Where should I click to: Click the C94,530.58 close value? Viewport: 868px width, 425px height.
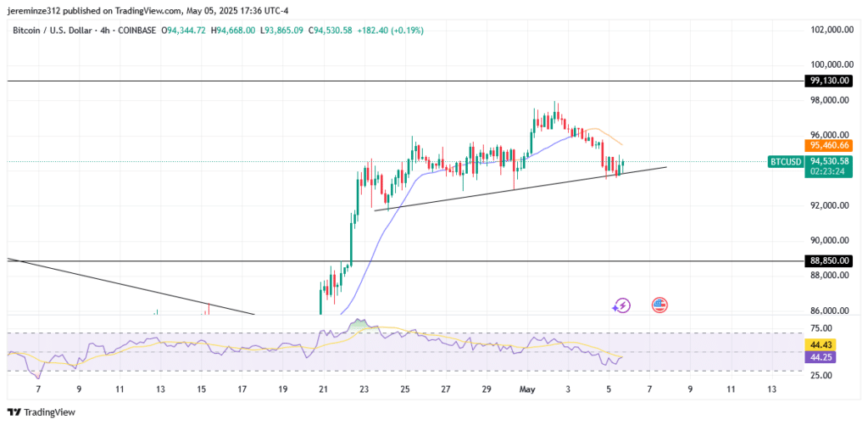coord(330,31)
